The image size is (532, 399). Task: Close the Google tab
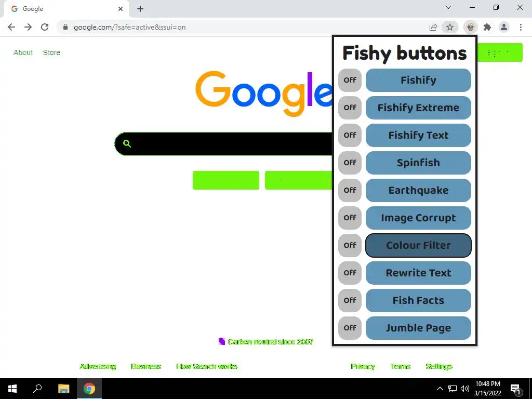121,9
